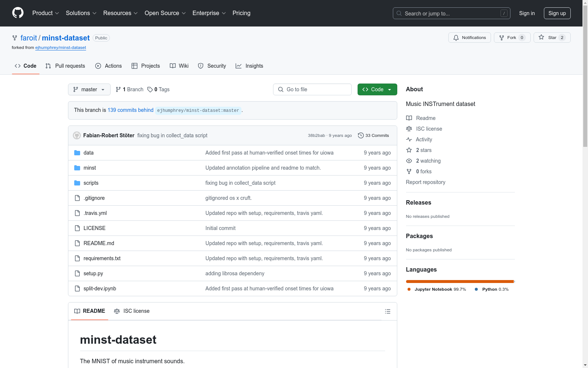Image resolution: width=588 pixels, height=368 pixels.
Task: Click the requirements.txt file icon
Action: [77, 258]
